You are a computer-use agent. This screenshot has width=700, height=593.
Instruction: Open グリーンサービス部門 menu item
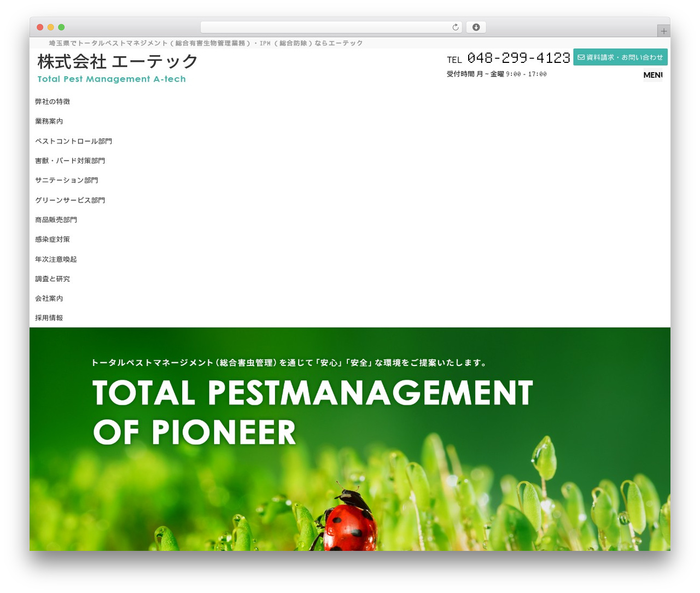tap(70, 200)
